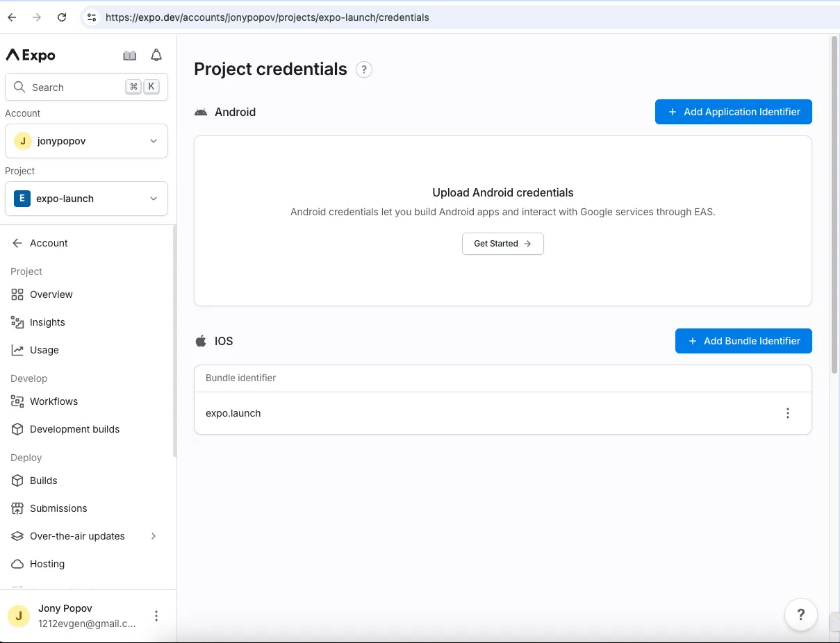Click the browser back arrow

pyautogui.click(x=12, y=17)
